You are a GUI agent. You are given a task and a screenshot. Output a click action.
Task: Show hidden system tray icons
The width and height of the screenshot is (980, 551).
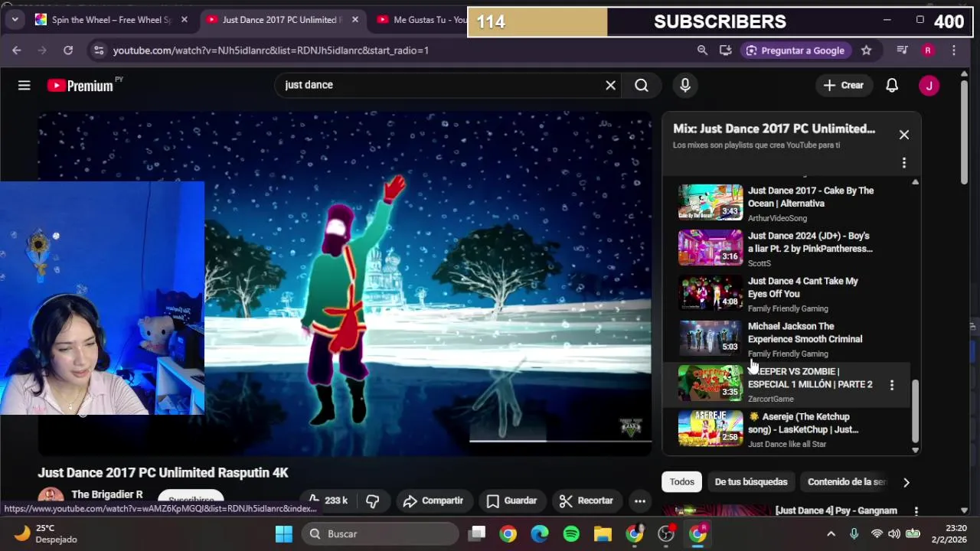click(831, 534)
